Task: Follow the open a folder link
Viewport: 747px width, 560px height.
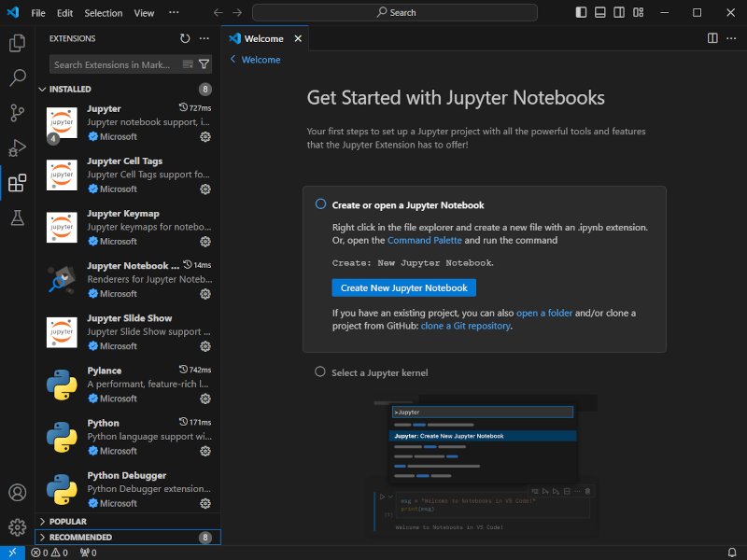Action: click(x=544, y=313)
